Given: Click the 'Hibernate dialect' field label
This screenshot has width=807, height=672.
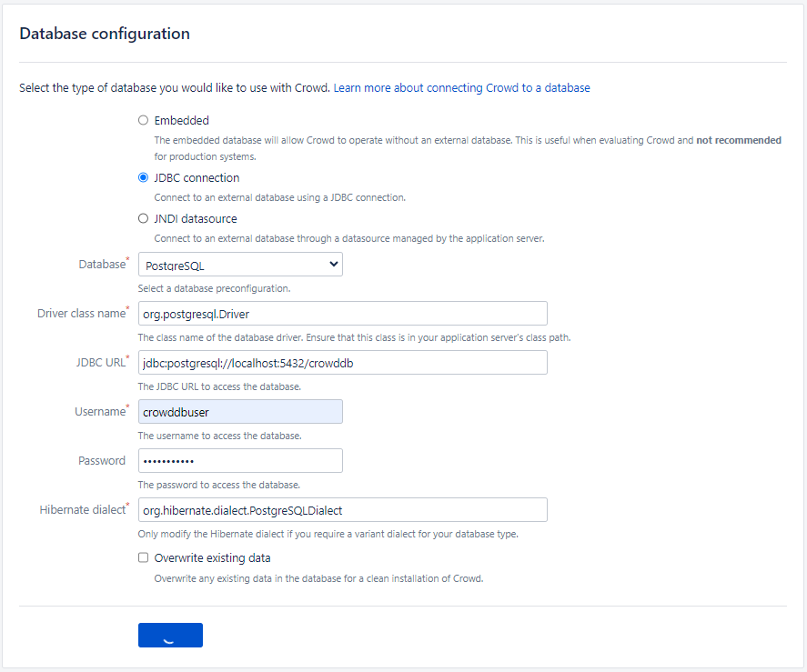Looking at the screenshot, I should [83, 510].
